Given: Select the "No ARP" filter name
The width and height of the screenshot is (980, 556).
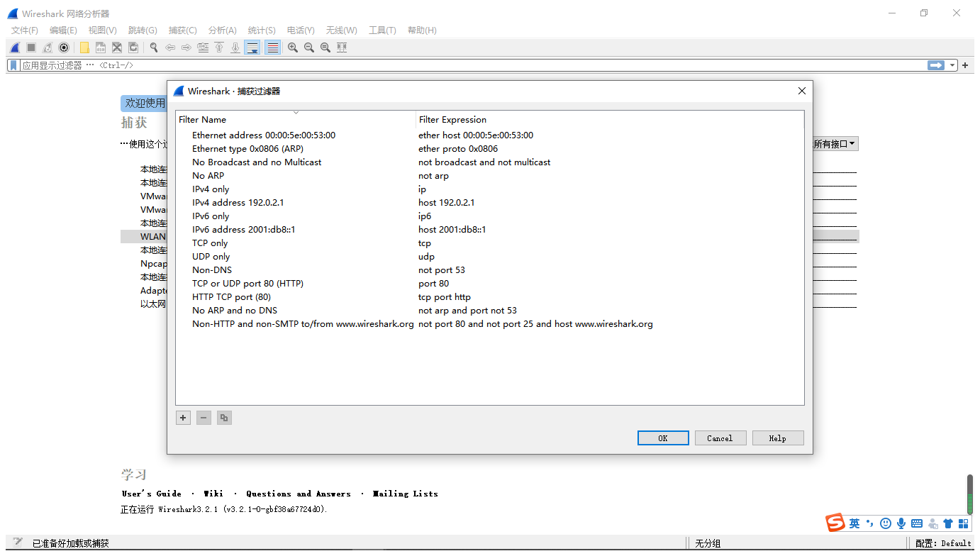Looking at the screenshot, I should click(208, 176).
